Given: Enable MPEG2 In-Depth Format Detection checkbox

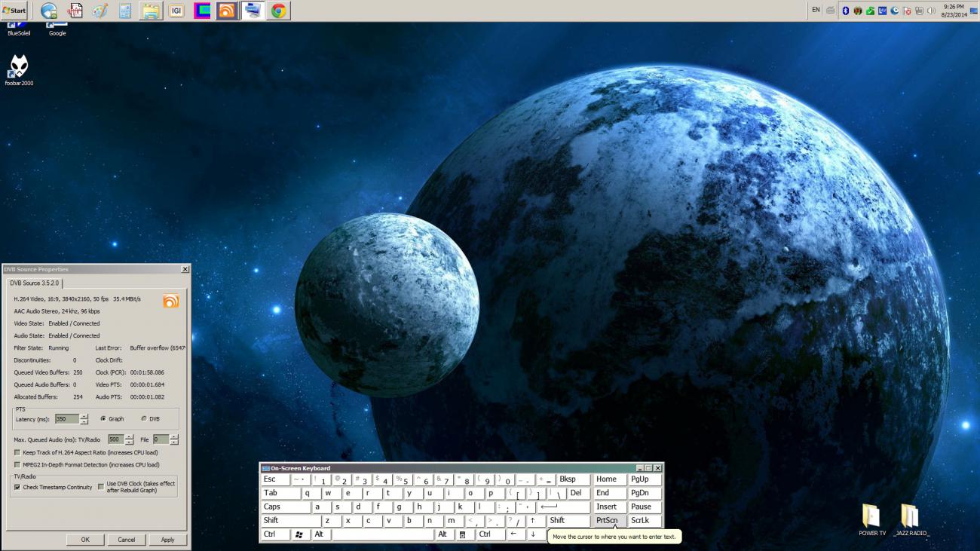Looking at the screenshot, I should point(17,465).
